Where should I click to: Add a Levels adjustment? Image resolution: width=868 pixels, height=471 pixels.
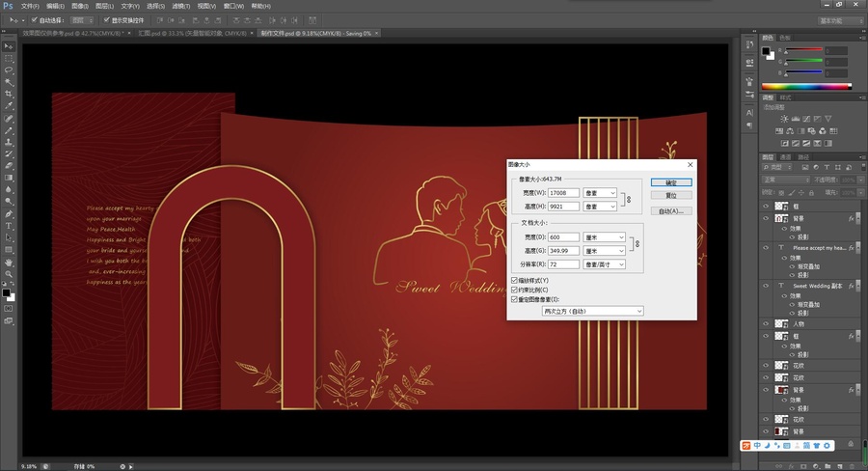tap(796, 119)
